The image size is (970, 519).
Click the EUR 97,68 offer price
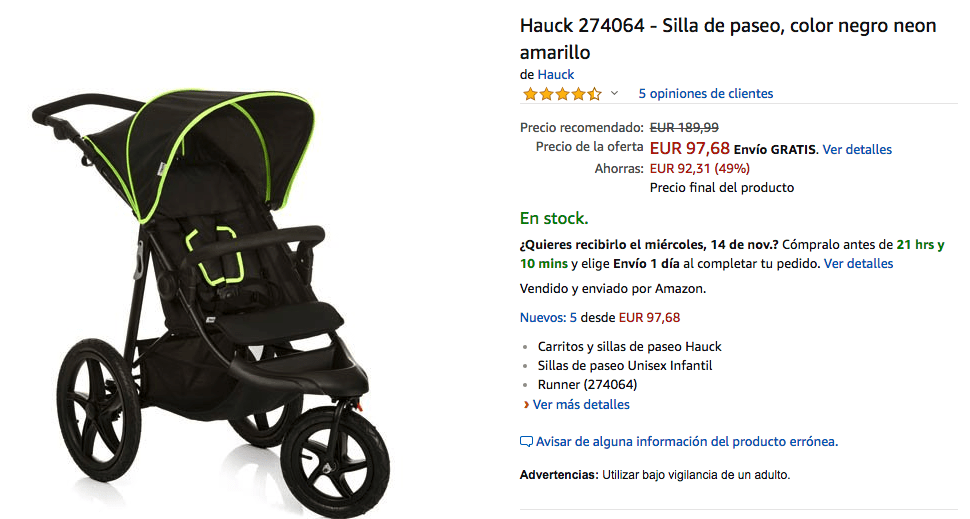[x=689, y=148]
